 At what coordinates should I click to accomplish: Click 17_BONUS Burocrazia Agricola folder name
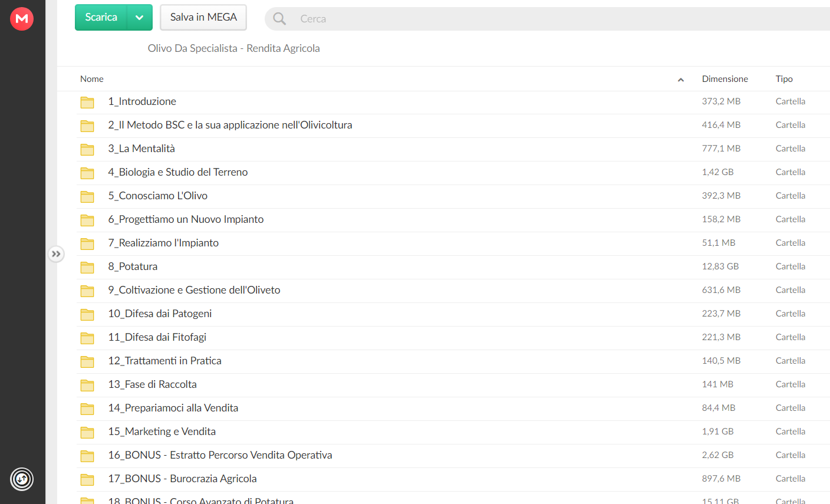[183, 479]
